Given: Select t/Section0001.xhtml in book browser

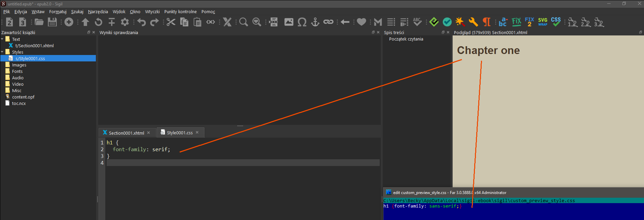Looking at the screenshot, I should [34, 46].
